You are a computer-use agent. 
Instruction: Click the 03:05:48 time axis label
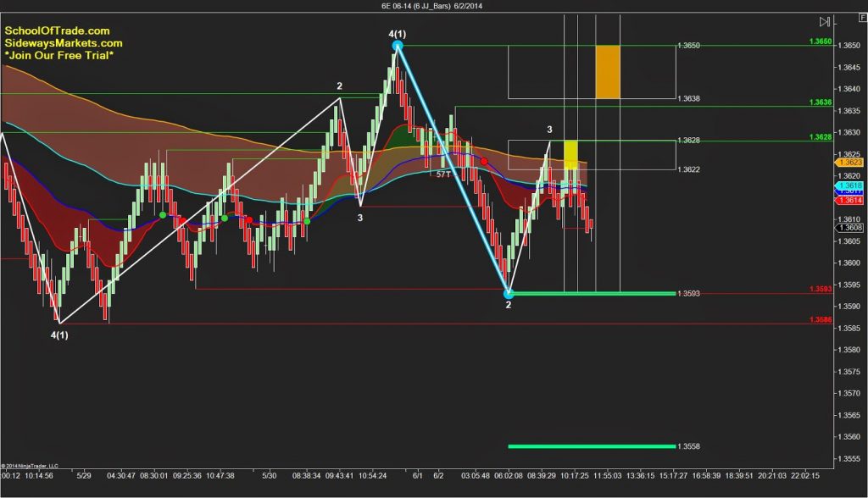point(476,476)
